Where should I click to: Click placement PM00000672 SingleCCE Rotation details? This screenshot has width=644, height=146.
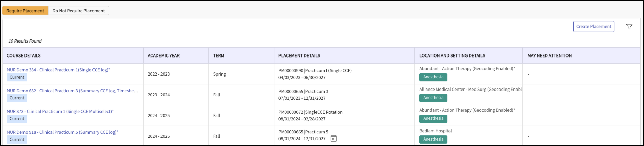pyautogui.click(x=310, y=112)
